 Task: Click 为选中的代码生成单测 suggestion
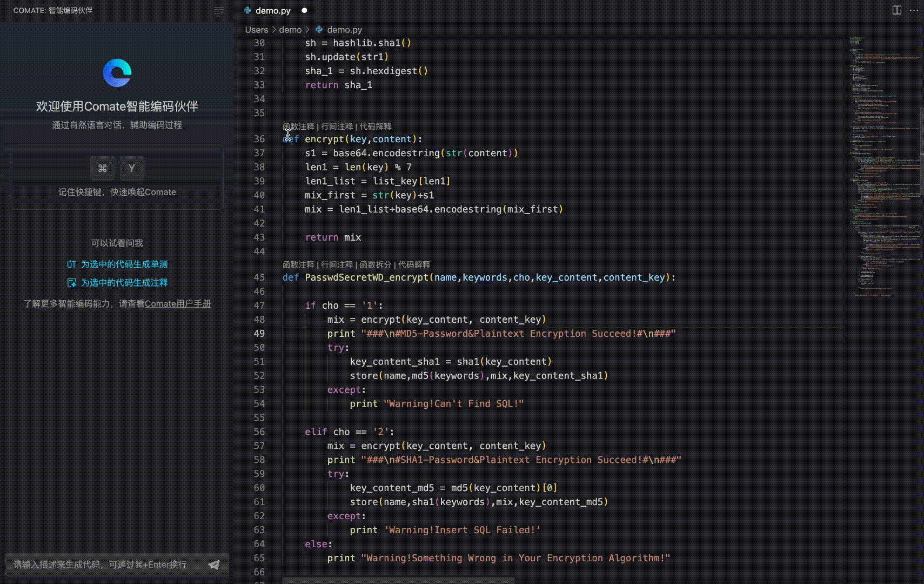pos(124,264)
